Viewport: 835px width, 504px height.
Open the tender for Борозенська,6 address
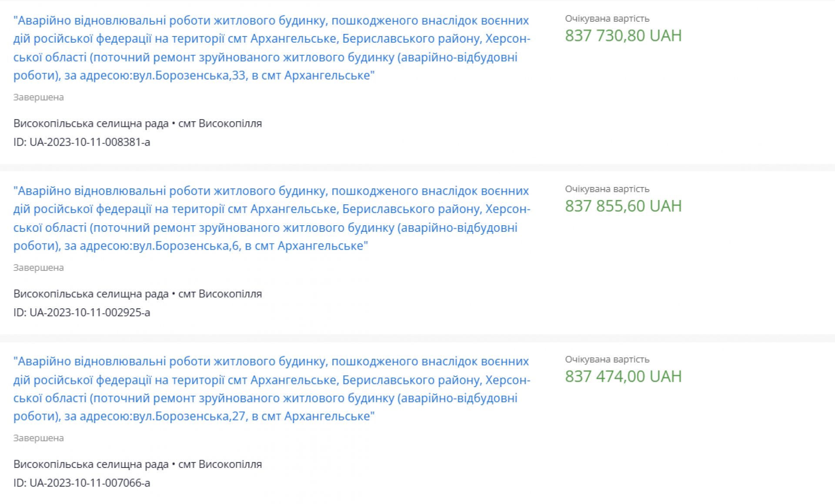(271, 218)
